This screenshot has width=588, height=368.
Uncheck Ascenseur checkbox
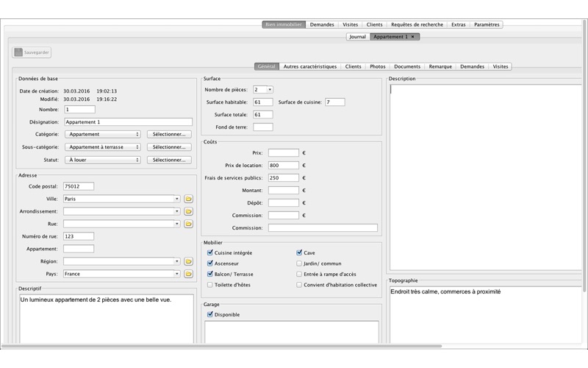210,263
